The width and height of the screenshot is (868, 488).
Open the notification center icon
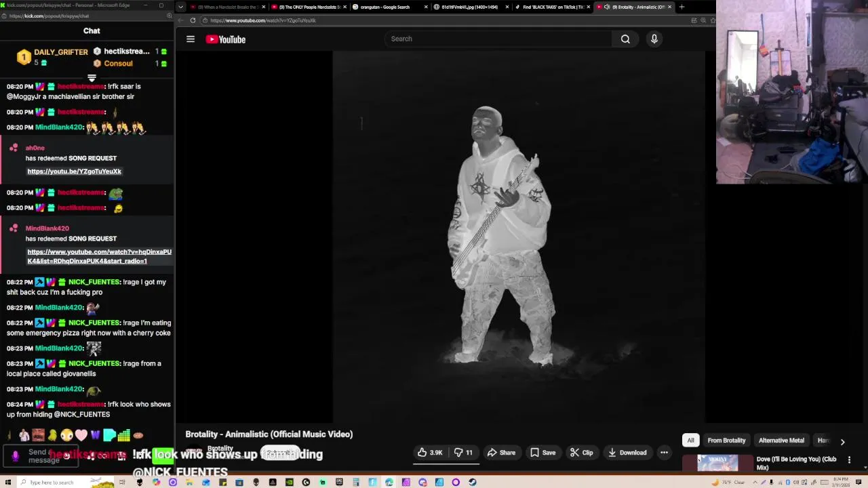click(860, 483)
